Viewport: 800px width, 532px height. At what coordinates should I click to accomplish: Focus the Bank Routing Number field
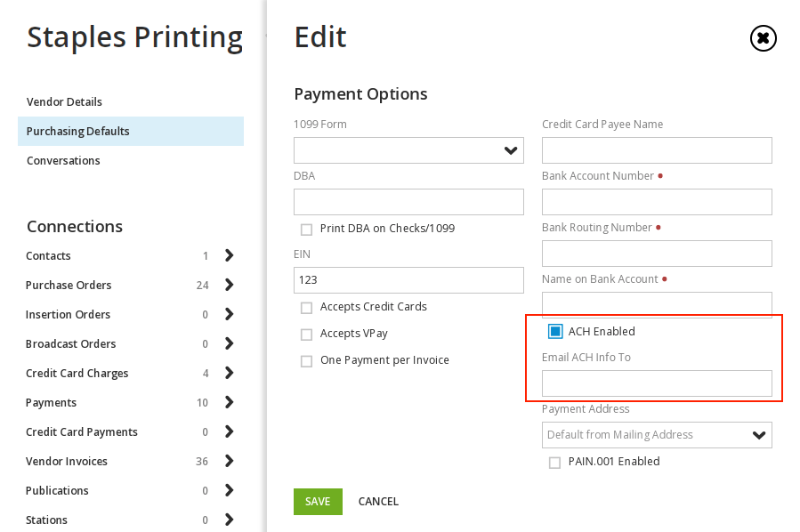click(x=657, y=254)
